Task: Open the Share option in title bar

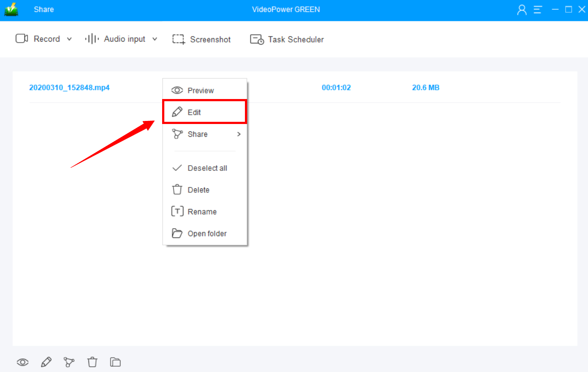Action: pos(43,9)
